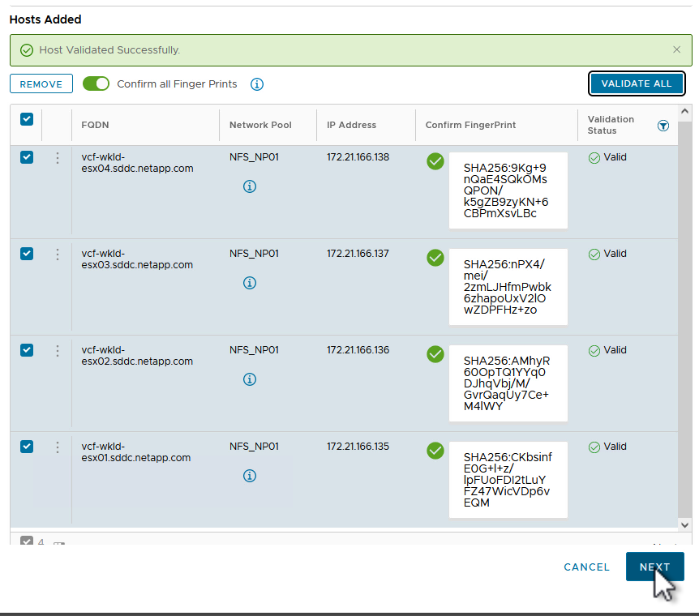699x616 pixels.
Task: Open row actions menu for vcf-wkld-esx04
Action: (57, 158)
